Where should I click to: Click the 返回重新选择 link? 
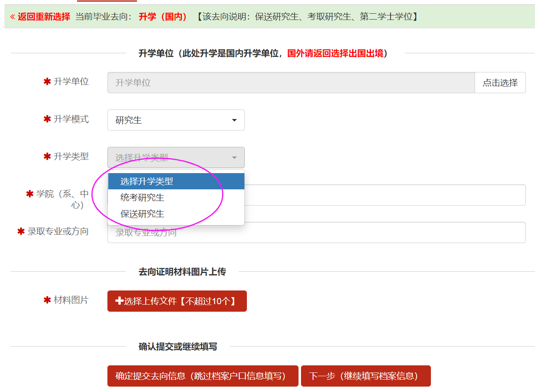pyautogui.click(x=40, y=17)
